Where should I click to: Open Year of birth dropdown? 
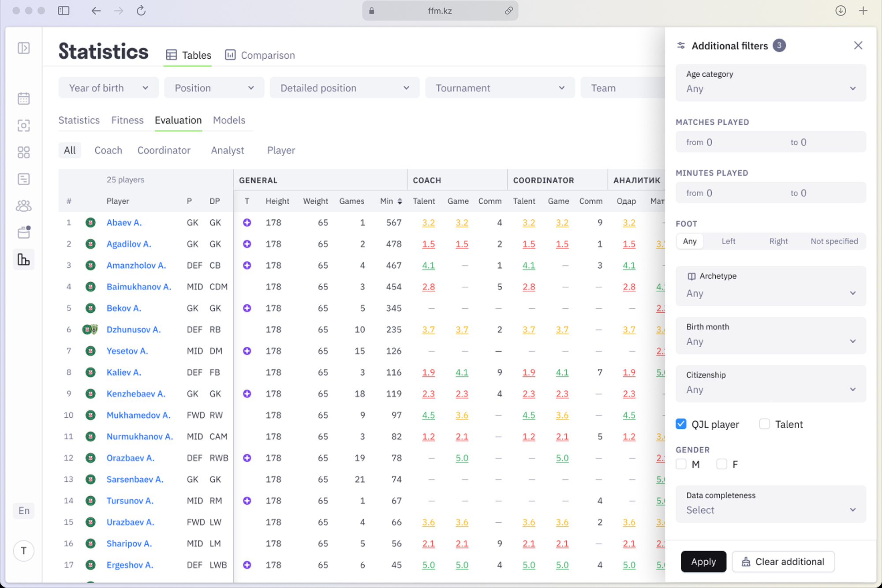pos(108,88)
